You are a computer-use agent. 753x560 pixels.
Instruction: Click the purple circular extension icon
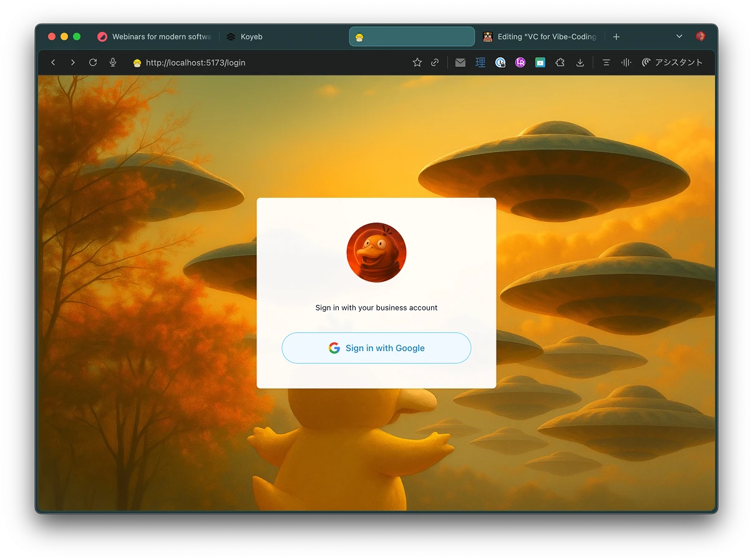pyautogui.click(x=520, y=62)
